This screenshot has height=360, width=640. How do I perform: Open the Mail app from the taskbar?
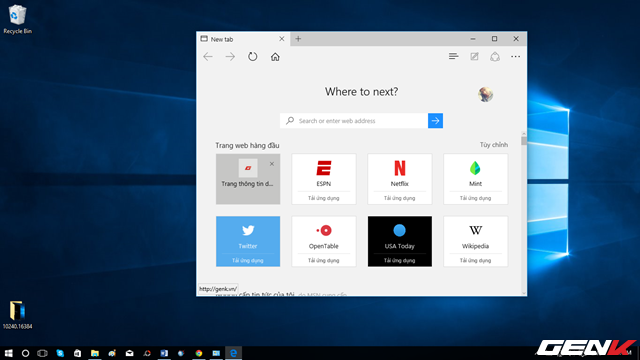(x=129, y=353)
